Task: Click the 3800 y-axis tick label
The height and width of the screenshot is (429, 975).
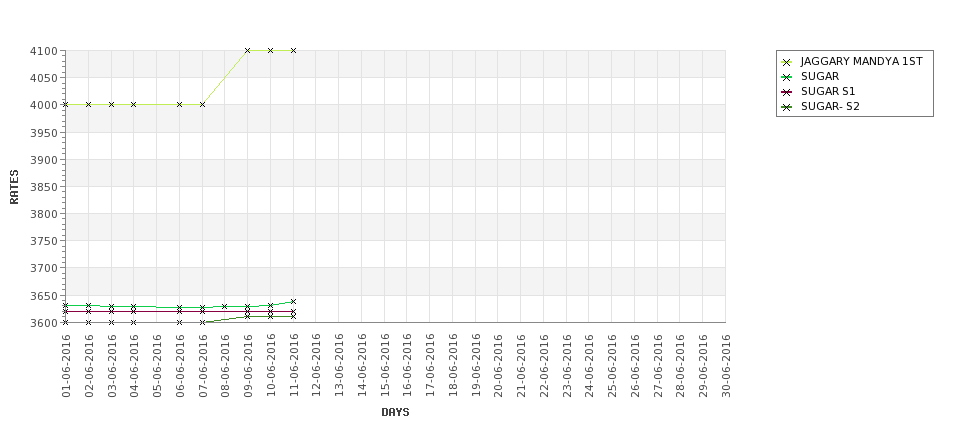Action: [44, 214]
